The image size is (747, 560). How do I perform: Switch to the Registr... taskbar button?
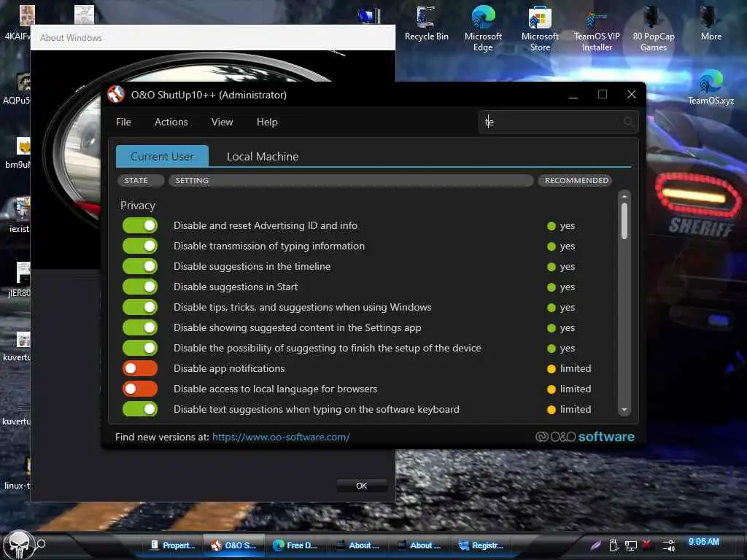point(481,545)
